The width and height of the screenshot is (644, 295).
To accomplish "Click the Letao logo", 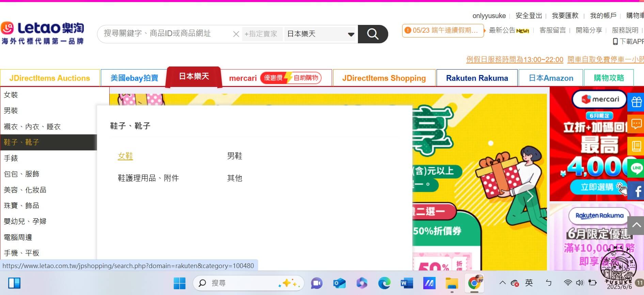I will [x=43, y=33].
